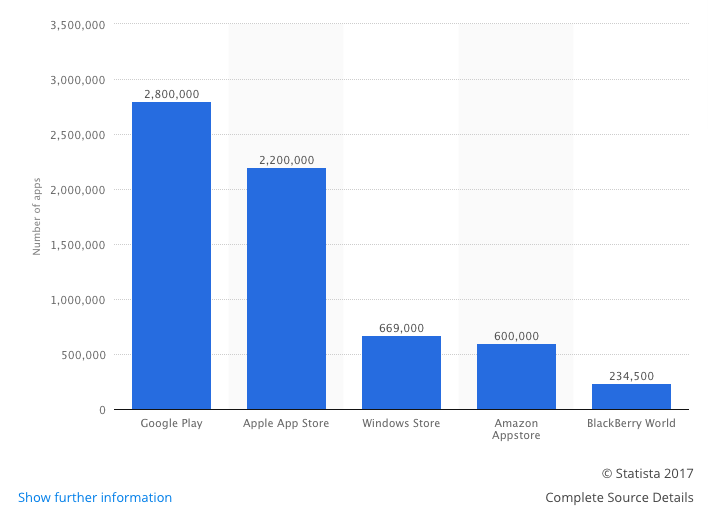Click the © Statista 2017 credit text
This screenshot has width=708, height=517.
647,473
